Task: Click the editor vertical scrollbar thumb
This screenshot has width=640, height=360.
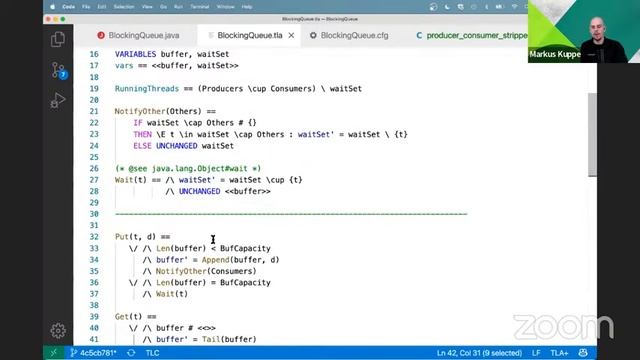Action: click(592, 135)
